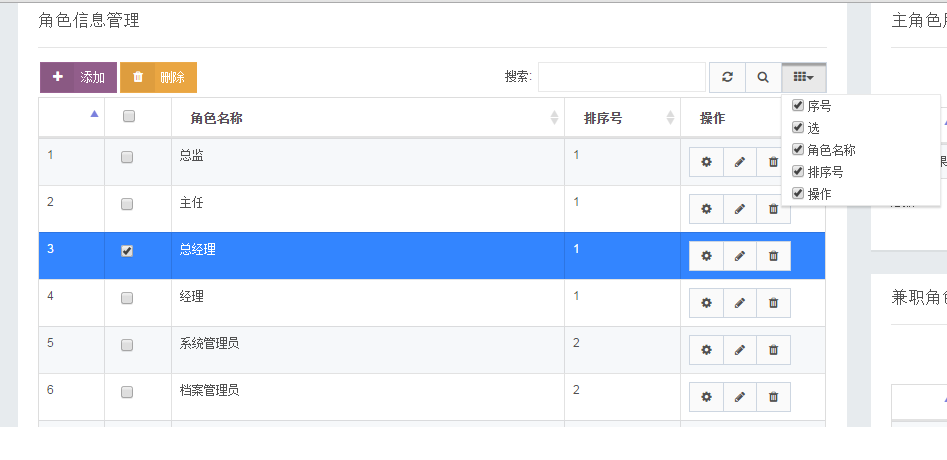
Task: Click the orange 删除 button
Action: click(158, 77)
